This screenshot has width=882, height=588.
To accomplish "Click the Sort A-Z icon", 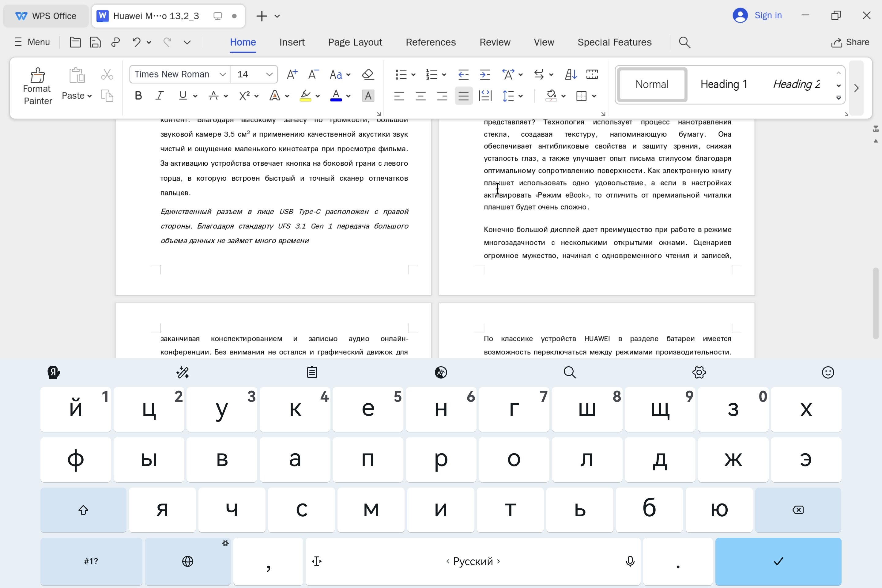I will point(571,74).
